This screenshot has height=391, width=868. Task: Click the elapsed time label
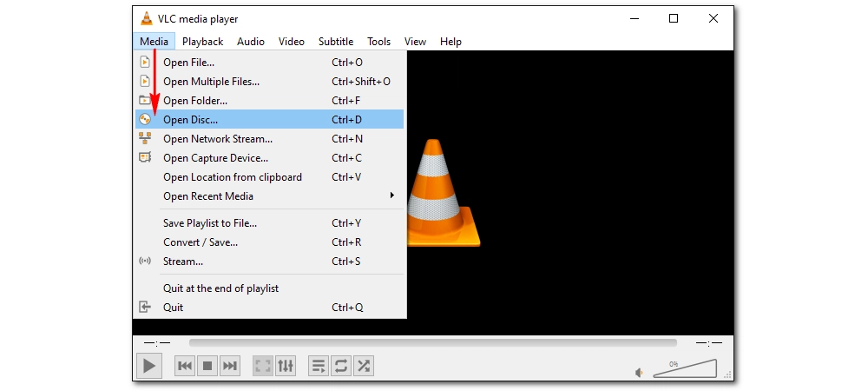click(x=157, y=343)
